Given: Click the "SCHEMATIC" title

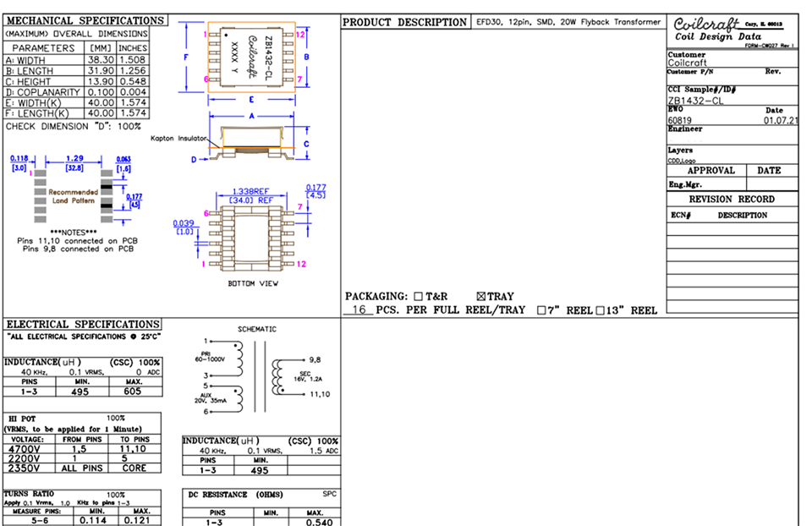Looking at the screenshot, I should (257, 329).
